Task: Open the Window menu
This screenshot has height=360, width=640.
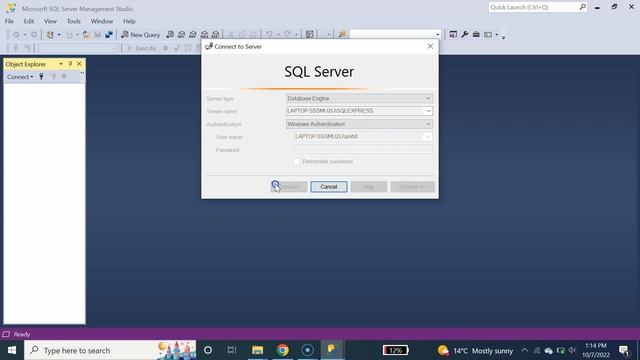Action: pyautogui.click(x=102, y=21)
